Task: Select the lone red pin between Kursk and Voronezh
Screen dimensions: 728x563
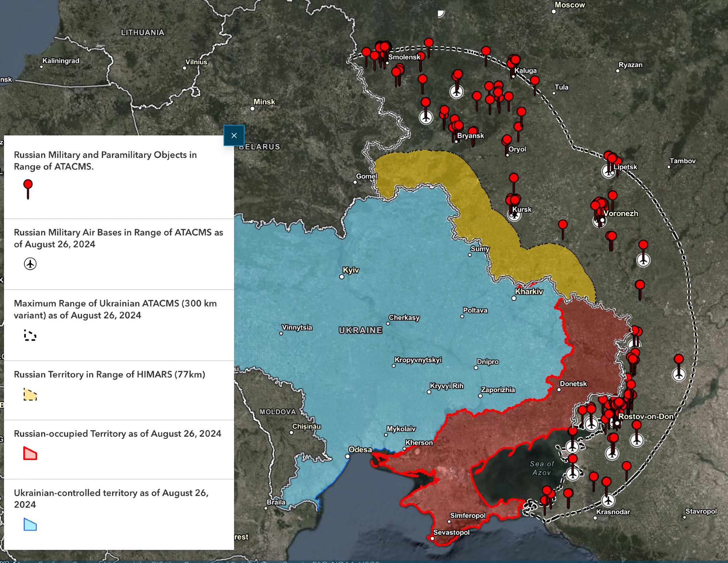Action: pos(563,229)
